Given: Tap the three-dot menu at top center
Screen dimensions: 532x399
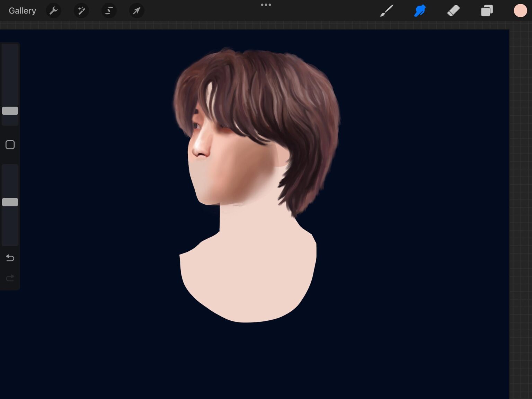Looking at the screenshot, I should 266,5.
